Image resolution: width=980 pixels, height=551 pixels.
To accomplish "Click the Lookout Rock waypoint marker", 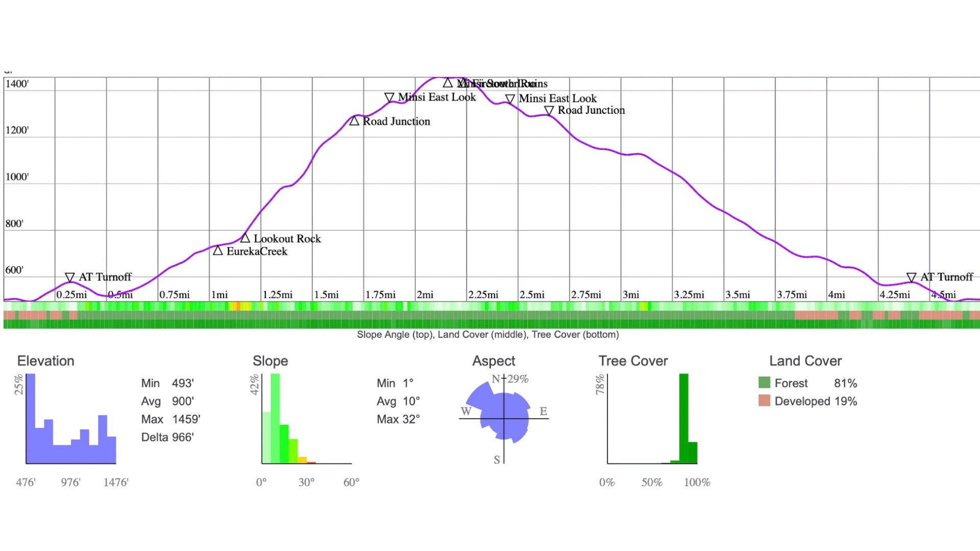I will pos(246,238).
